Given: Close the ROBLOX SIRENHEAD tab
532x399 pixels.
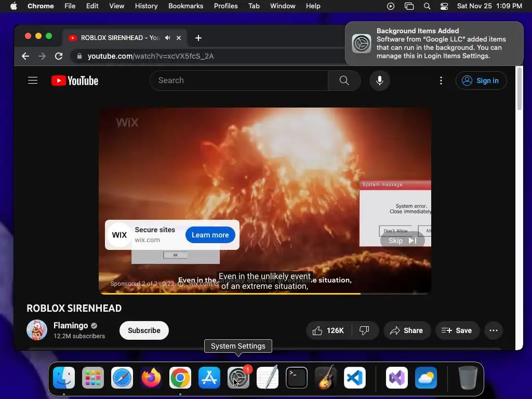Looking at the screenshot, I should [x=179, y=38].
